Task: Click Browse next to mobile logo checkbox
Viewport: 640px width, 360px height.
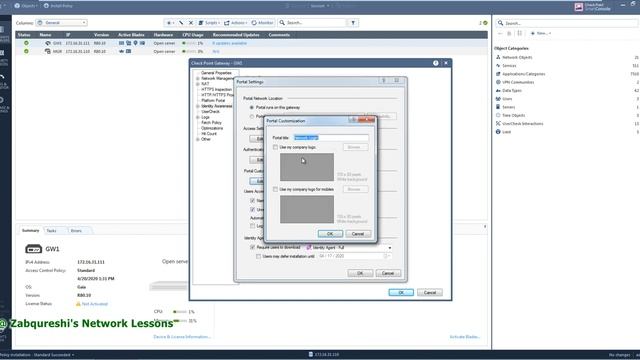Action: (355, 189)
